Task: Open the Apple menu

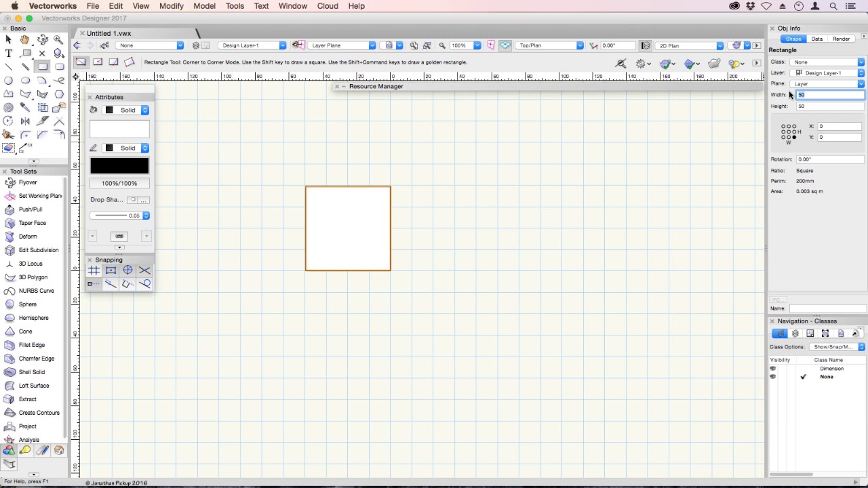Action: 14,6
